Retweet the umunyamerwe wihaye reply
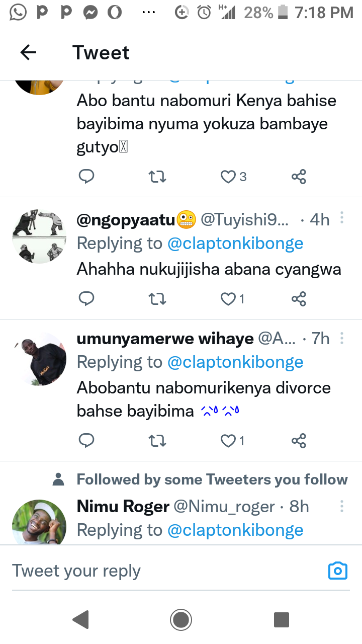This screenshot has height=644, width=362. point(158,441)
